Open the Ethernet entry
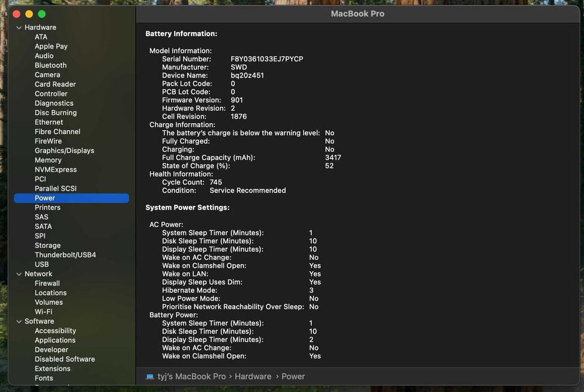 coord(49,122)
